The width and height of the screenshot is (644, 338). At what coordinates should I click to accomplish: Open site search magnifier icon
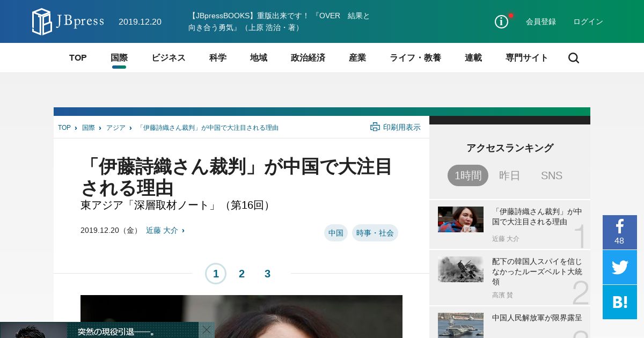pos(574,58)
